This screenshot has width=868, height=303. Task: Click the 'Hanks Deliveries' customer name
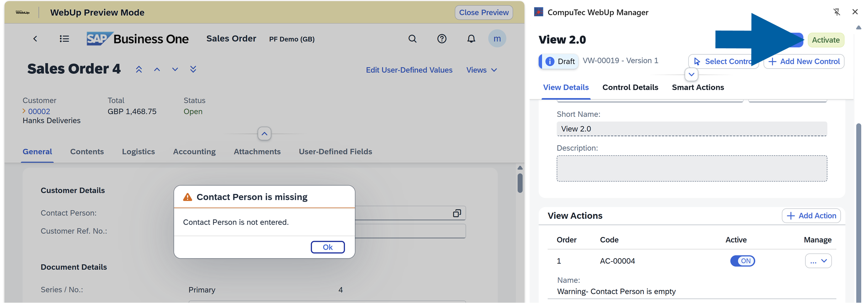pyautogui.click(x=52, y=121)
